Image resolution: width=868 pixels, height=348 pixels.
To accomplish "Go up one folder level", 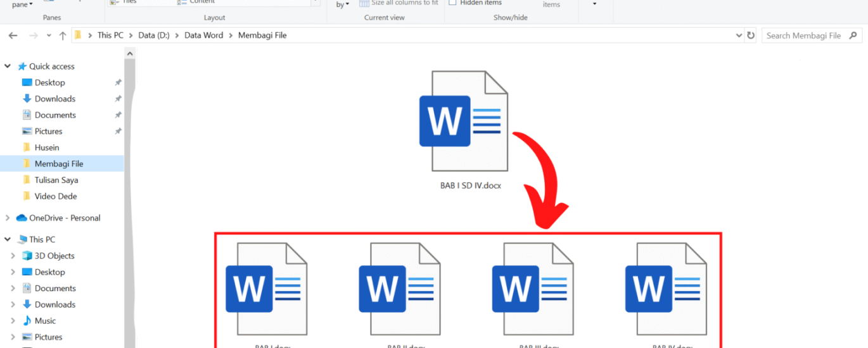I will tap(63, 35).
